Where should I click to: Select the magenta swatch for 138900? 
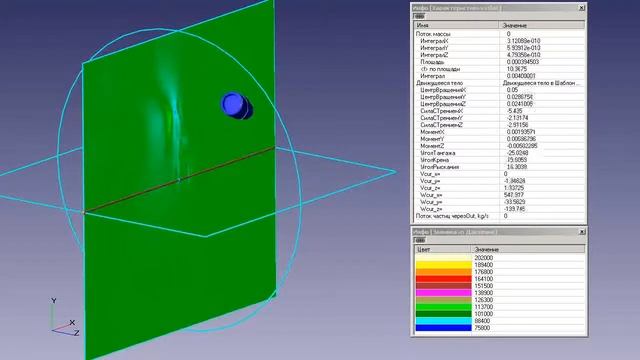pyautogui.click(x=443, y=293)
